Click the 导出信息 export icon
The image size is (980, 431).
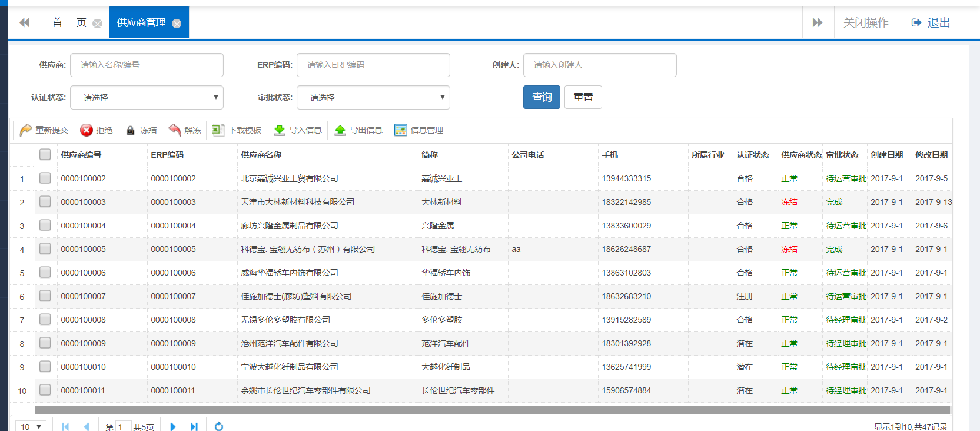click(x=340, y=130)
